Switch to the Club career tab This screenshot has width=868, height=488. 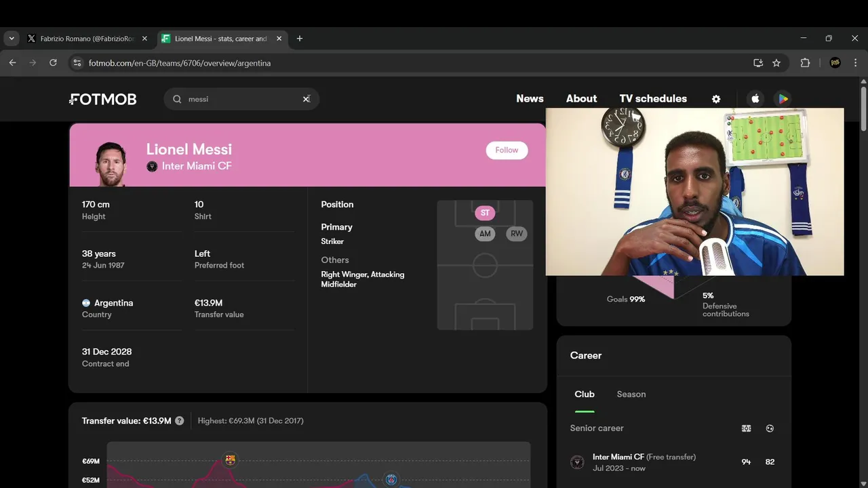point(585,394)
